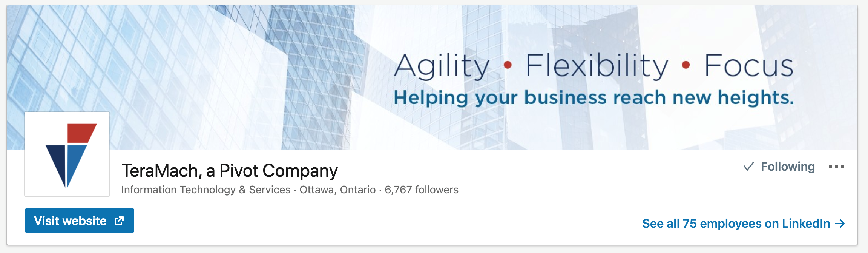
Task: Click the red dot between Flexibility and Focus
Action: point(686,65)
